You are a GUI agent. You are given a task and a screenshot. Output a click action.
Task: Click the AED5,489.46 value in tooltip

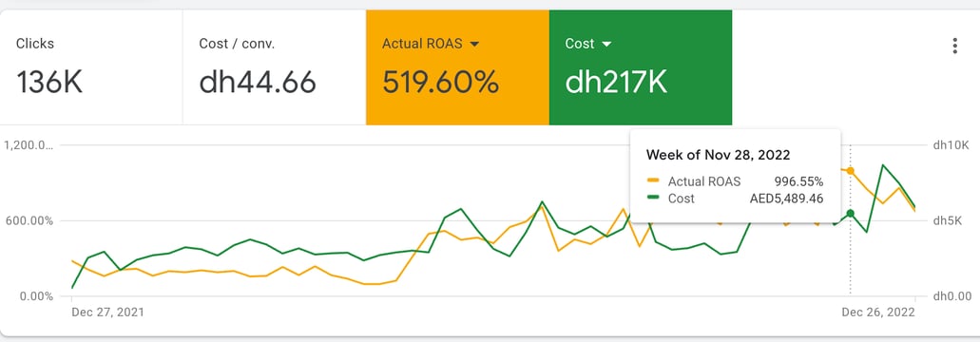pos(786,199)
